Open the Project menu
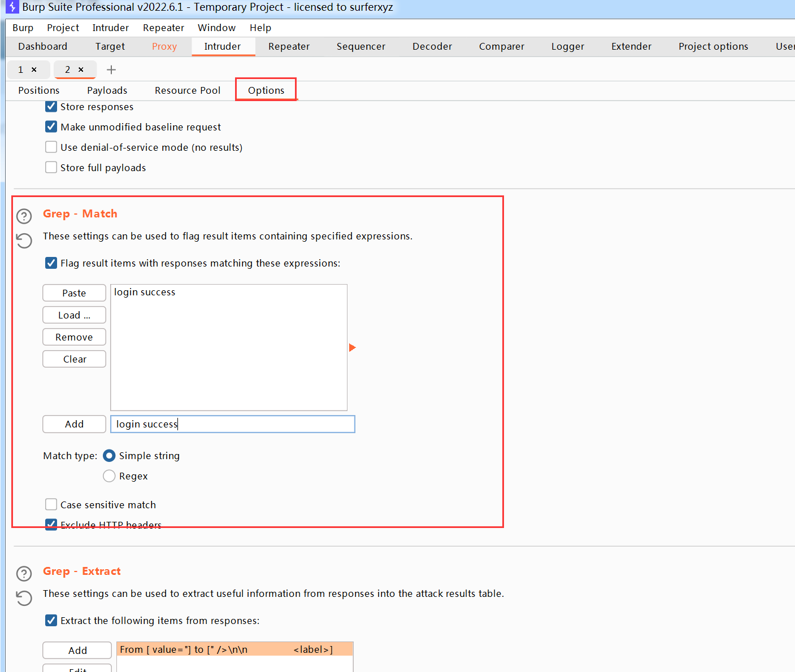The width and height of the screenshot is (795, 672). (x=63, y=28)
